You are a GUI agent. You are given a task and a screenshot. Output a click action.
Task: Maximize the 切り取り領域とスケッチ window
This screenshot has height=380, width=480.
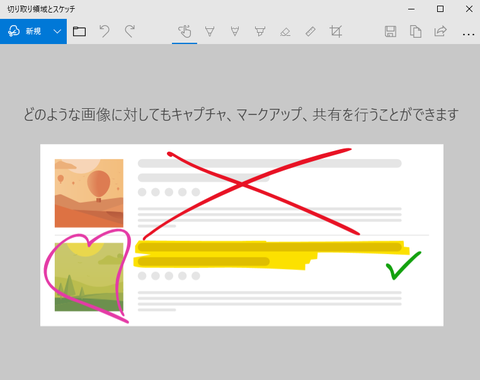(x=440, y=9)
